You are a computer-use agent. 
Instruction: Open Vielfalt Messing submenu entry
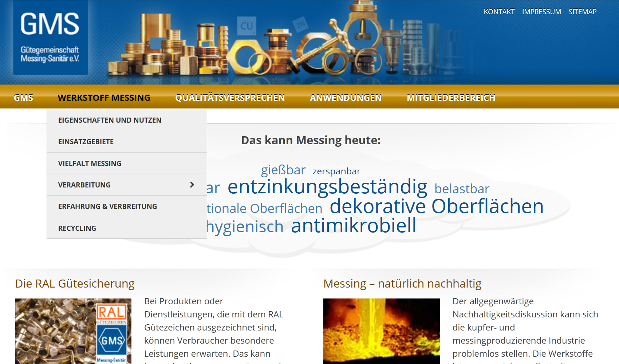click(x=90, y=163)
